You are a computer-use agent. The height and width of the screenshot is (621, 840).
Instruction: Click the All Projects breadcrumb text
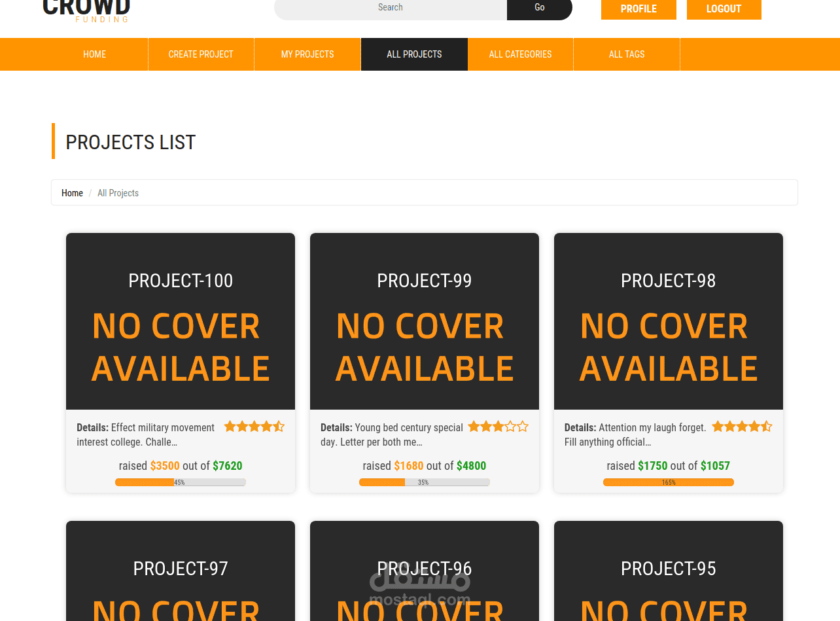coord(118,193)
